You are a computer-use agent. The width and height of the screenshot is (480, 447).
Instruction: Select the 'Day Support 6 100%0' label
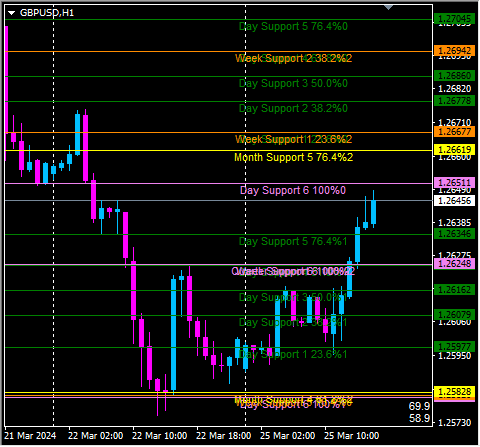click(293, 190)
